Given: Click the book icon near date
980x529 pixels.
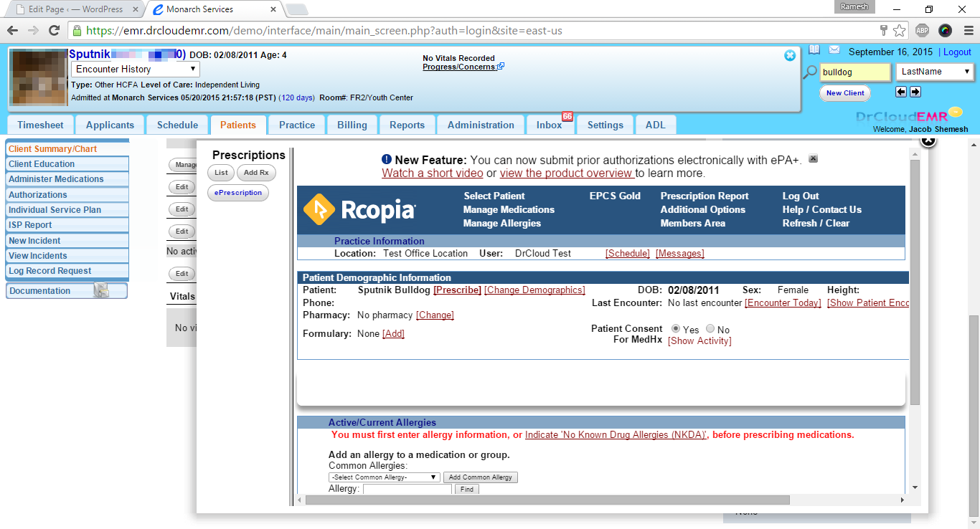Looking at the screenshot, I should [814, 50].
